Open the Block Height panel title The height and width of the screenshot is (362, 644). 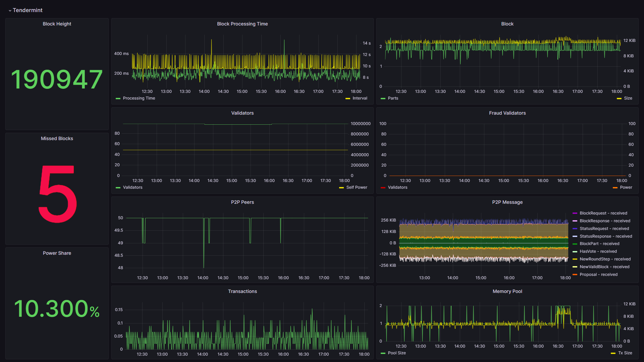(x=57, y=24)
